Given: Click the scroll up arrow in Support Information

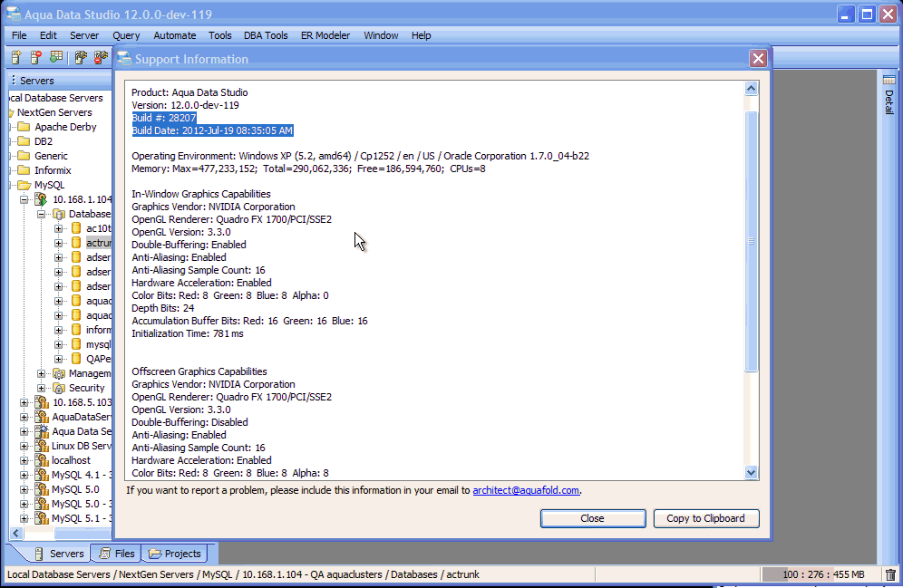Looking at the screenshot, I should pos(751,88).
